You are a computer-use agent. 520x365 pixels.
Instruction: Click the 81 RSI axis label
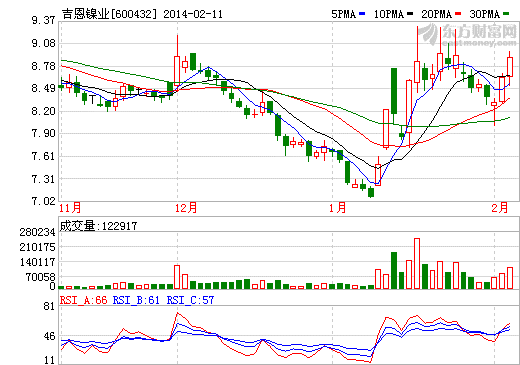[49, 306]
